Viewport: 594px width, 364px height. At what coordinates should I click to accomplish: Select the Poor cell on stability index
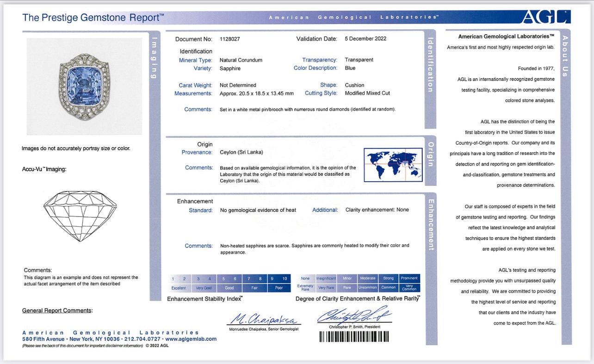(279, 288)
